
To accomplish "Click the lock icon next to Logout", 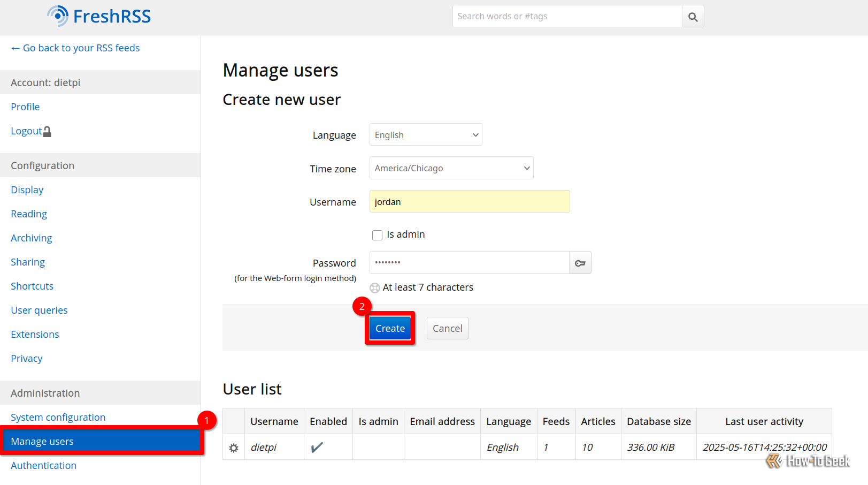I will [47, 132].
